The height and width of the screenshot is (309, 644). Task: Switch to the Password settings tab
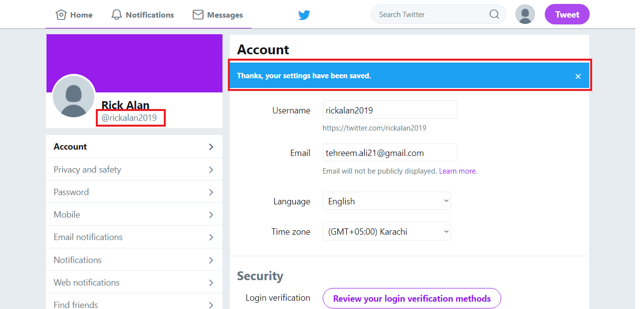coord(71,192)
